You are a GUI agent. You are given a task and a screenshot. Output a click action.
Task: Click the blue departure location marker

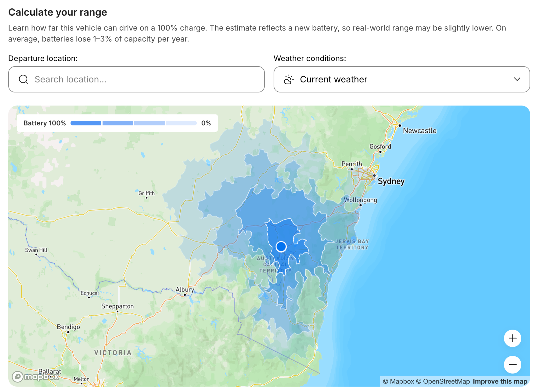click(281, 247)
